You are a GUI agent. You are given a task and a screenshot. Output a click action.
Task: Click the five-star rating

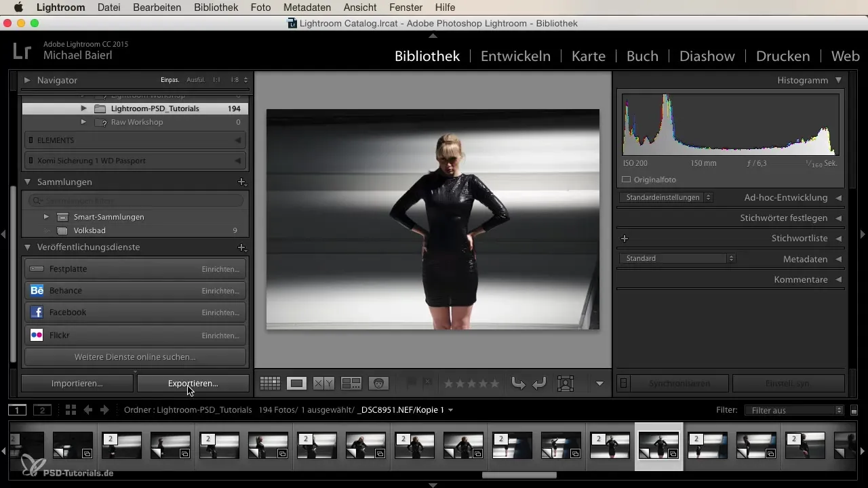point(494,384)
